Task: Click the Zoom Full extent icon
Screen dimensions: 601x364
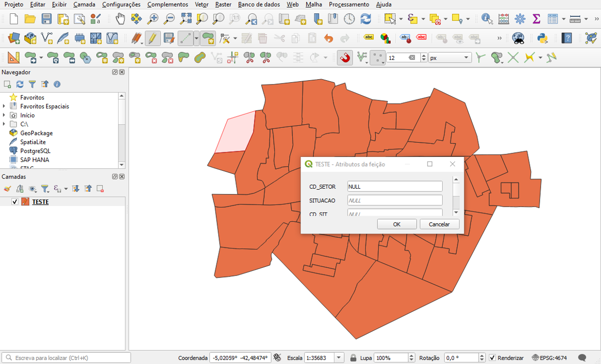Action: (186, 19)
